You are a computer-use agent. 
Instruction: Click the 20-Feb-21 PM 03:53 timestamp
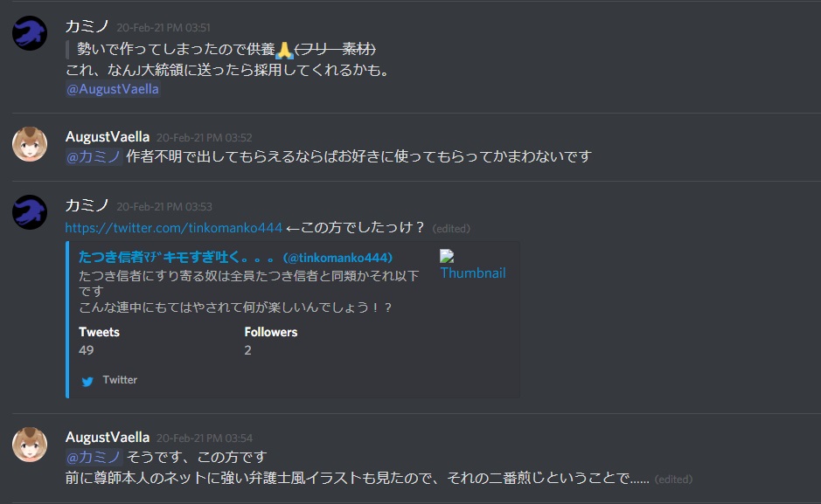point(164,207)
